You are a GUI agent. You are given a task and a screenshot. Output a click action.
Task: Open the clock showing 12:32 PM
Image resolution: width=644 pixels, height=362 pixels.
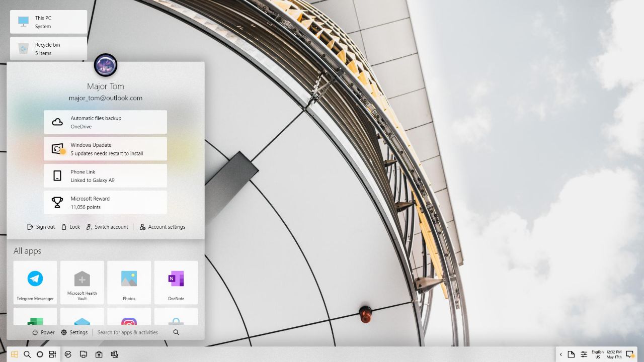click(x=614, y=354)
